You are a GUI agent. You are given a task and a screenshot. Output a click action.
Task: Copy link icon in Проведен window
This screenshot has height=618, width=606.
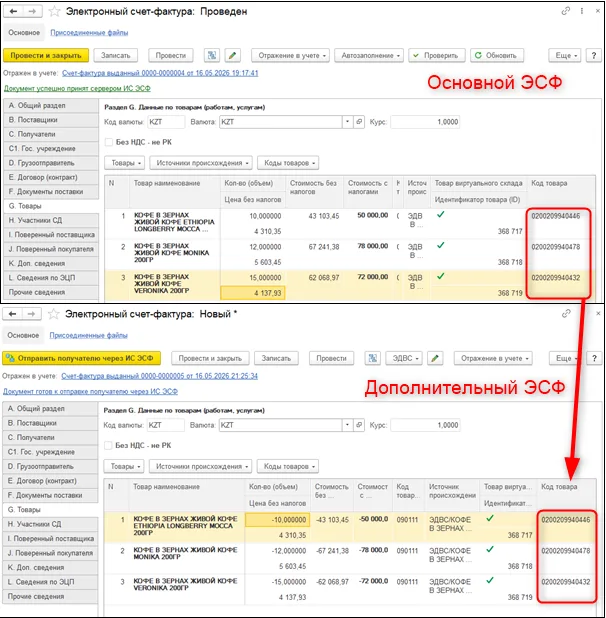click(565, 11)
